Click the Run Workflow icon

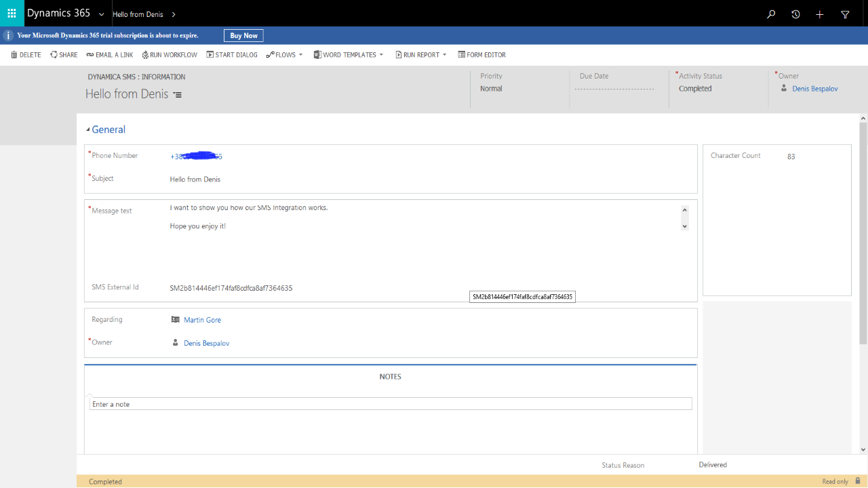click(x=145, y=55)
